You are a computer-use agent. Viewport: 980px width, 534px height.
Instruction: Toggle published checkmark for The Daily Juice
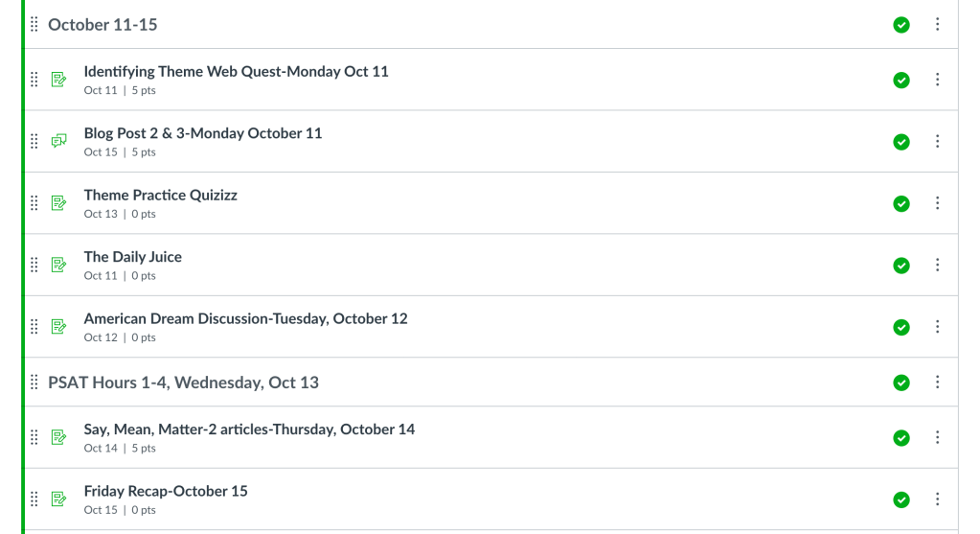(901, 266)
